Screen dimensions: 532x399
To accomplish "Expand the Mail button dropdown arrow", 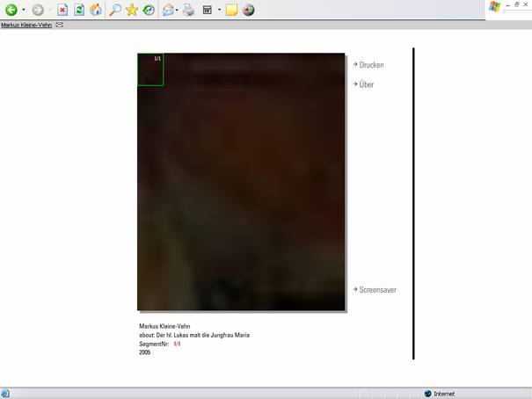I will pyautogui.click(x=177, y=10).
